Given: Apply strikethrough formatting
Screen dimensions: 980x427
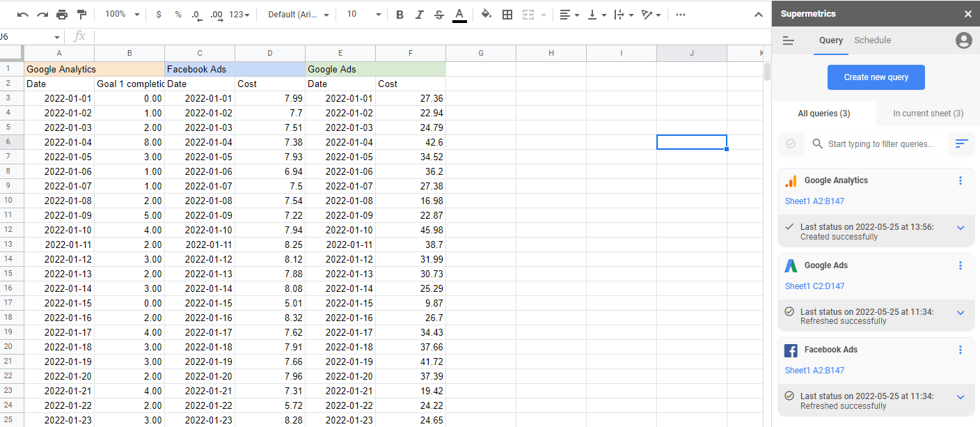Looking at the screenshot, I should [x=438, y=15].
